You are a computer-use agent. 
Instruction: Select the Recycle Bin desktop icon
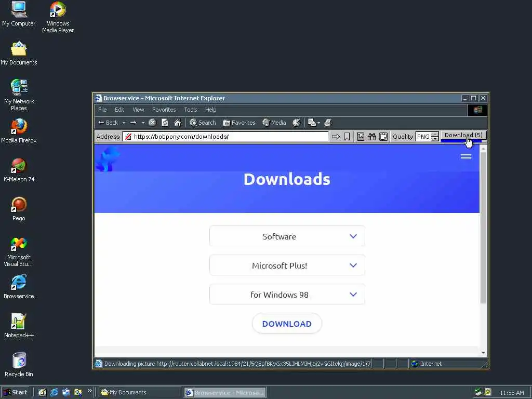tap(19, 365)
